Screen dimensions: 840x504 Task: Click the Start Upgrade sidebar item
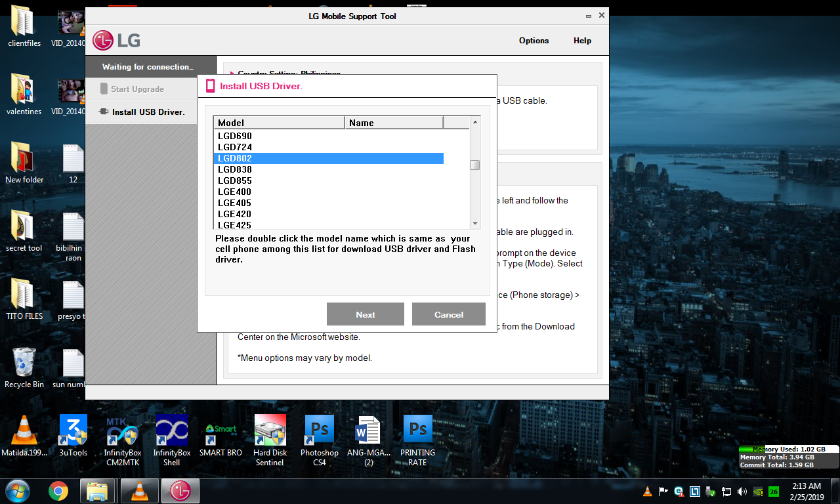coord(151,89)
